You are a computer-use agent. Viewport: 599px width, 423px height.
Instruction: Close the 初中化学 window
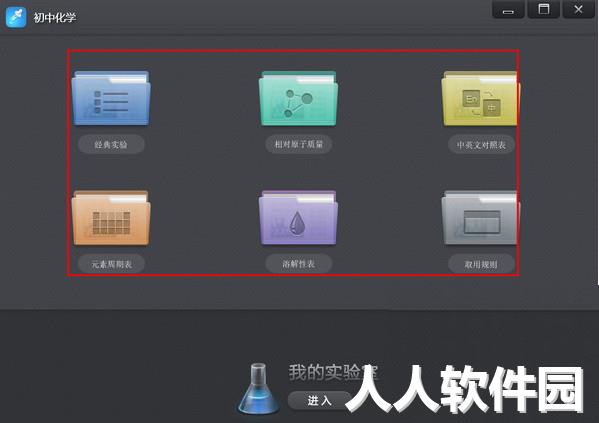click(x=578, y=9)
